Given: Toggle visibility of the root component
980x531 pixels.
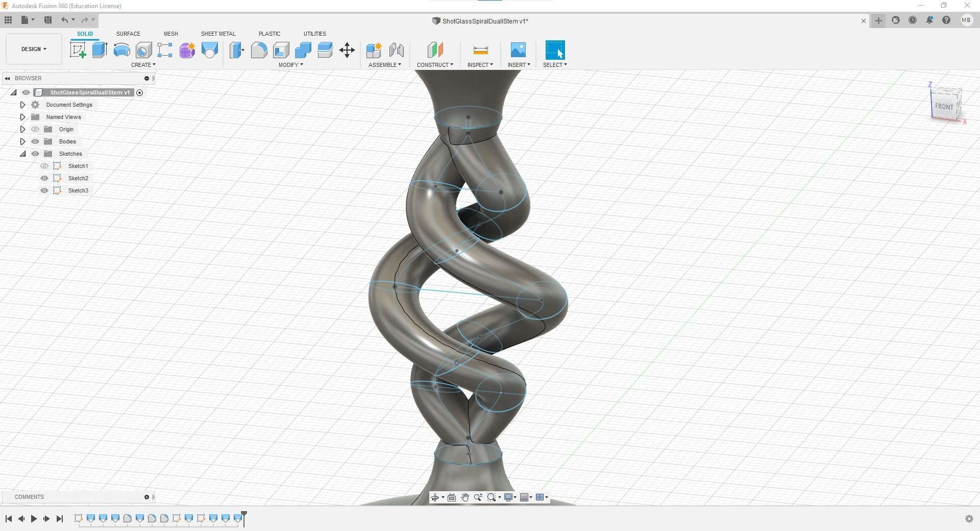Looking at the screenshot, I should pos(26,92).
